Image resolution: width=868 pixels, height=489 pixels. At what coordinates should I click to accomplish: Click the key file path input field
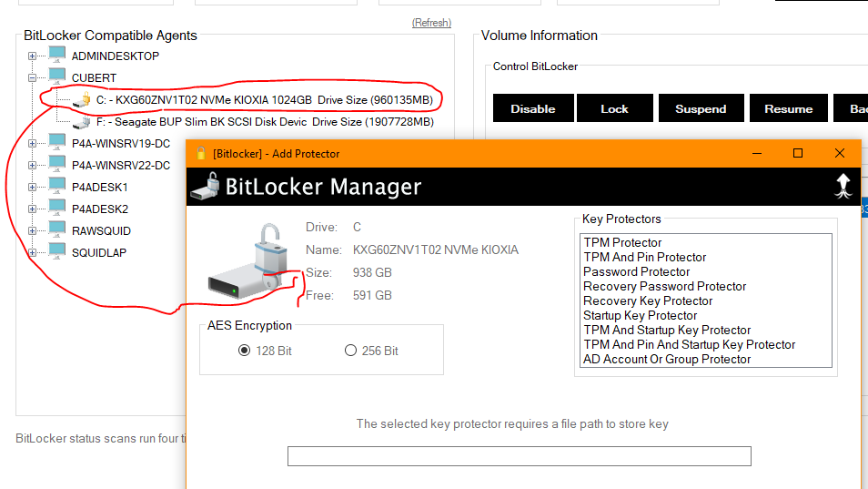click(519, 456)
